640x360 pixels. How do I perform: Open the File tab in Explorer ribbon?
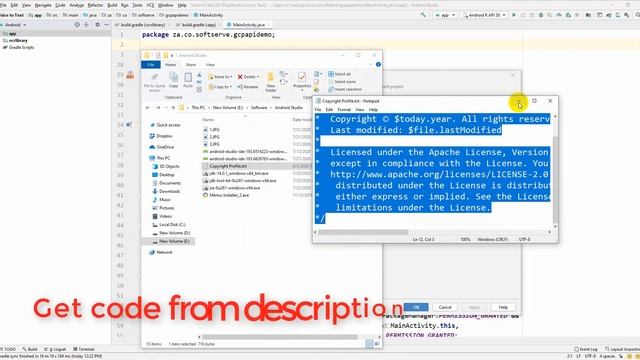151,64
